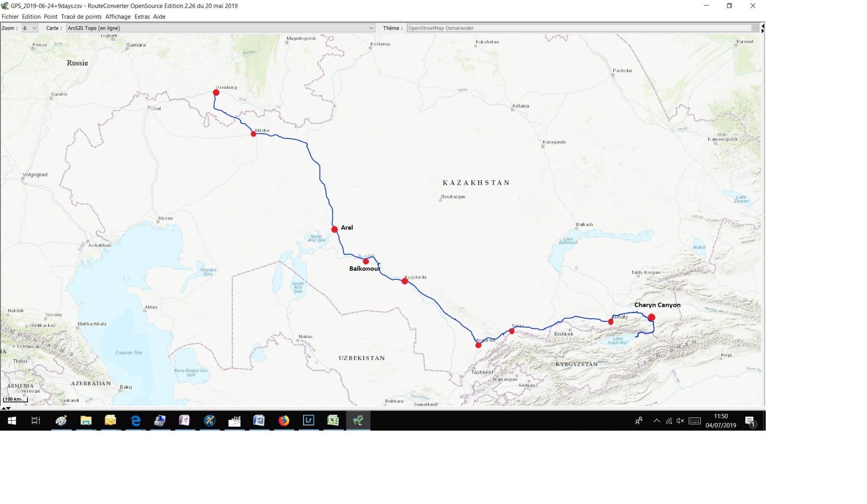The height and width of the screenshot is (504, 867).
Task: Expand the Carte map selection dropdown
Action: tap(221, 28)
